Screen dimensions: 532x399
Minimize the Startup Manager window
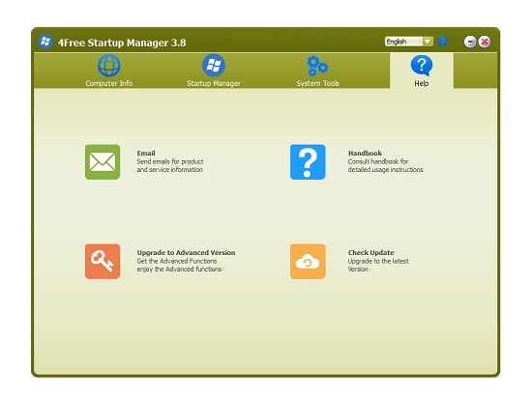470,42
